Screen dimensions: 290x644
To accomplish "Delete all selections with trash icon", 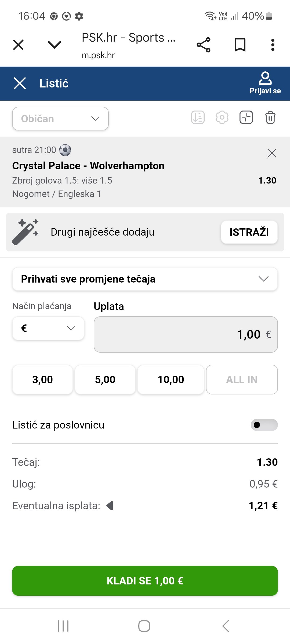I will point(270,117).
